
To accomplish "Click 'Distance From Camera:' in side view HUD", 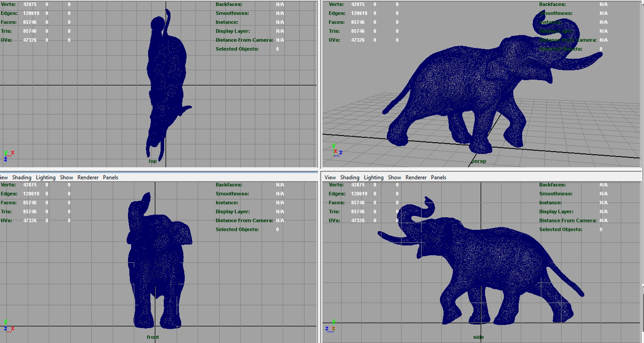I will (x=568, y=221).
